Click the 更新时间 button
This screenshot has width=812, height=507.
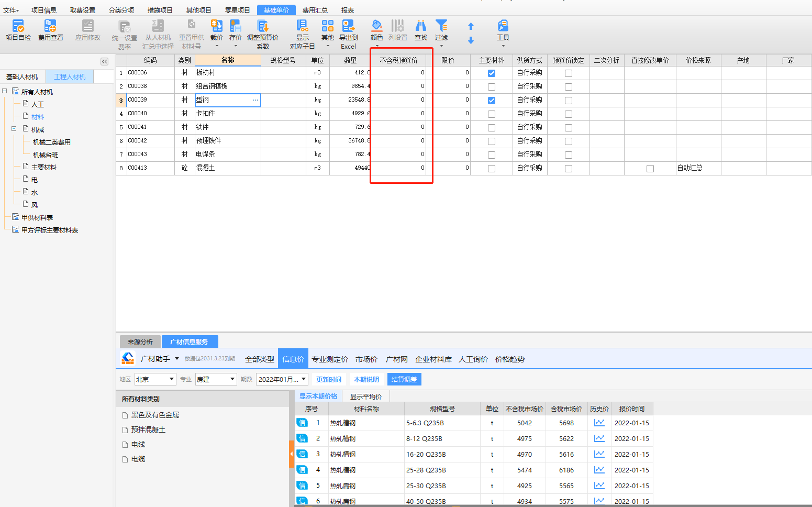point(329,379)
